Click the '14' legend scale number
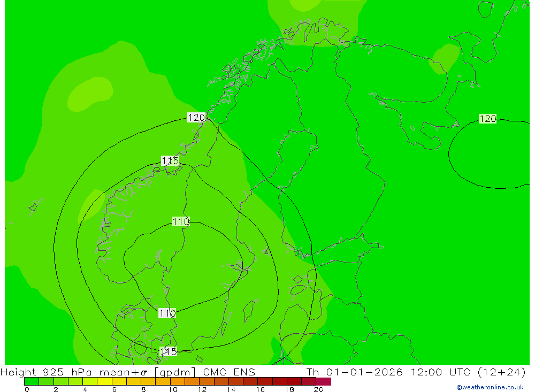 click(x=231, y=389)
